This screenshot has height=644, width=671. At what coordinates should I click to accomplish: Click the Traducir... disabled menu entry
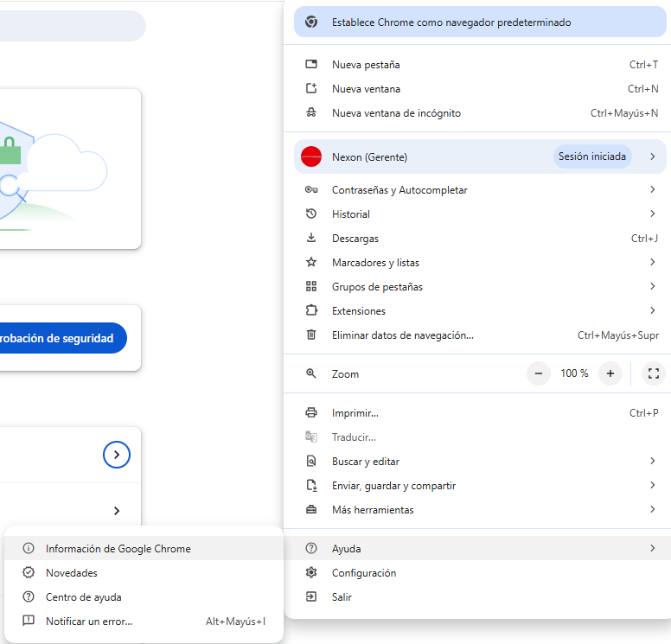[x=477, y=437]
